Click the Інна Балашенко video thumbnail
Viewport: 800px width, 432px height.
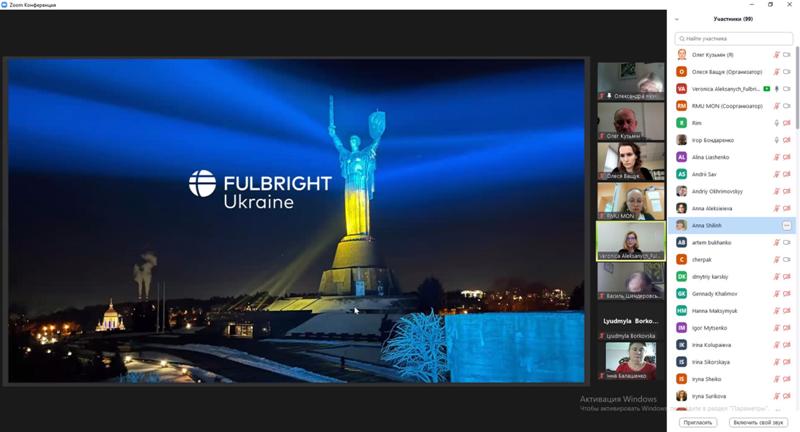coord(631,361)
